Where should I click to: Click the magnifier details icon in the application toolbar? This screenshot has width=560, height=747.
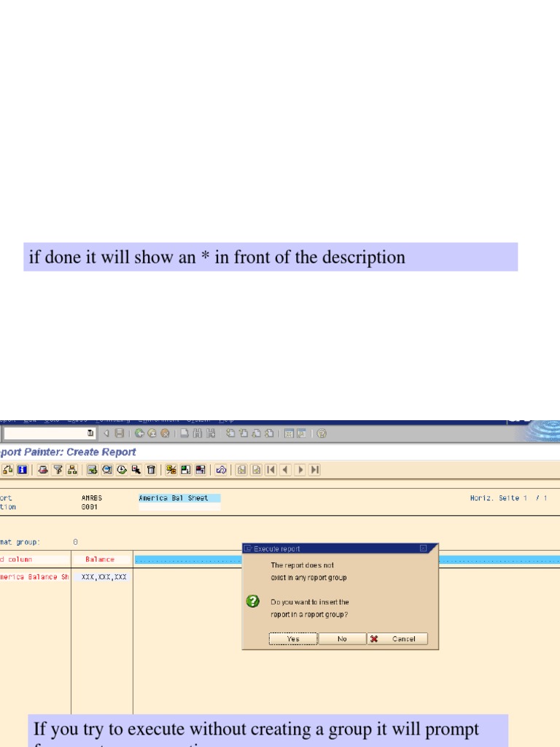point(107,470)
